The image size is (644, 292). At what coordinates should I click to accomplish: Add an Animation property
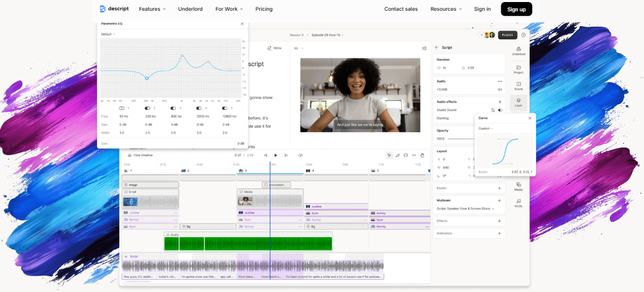500,233
